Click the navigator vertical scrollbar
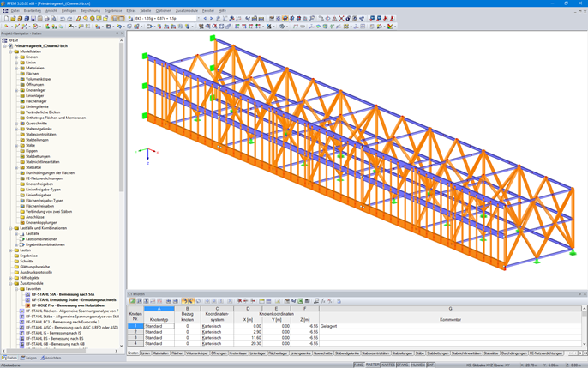This screenshot has width=588, height=368. (x=121, y=117)
